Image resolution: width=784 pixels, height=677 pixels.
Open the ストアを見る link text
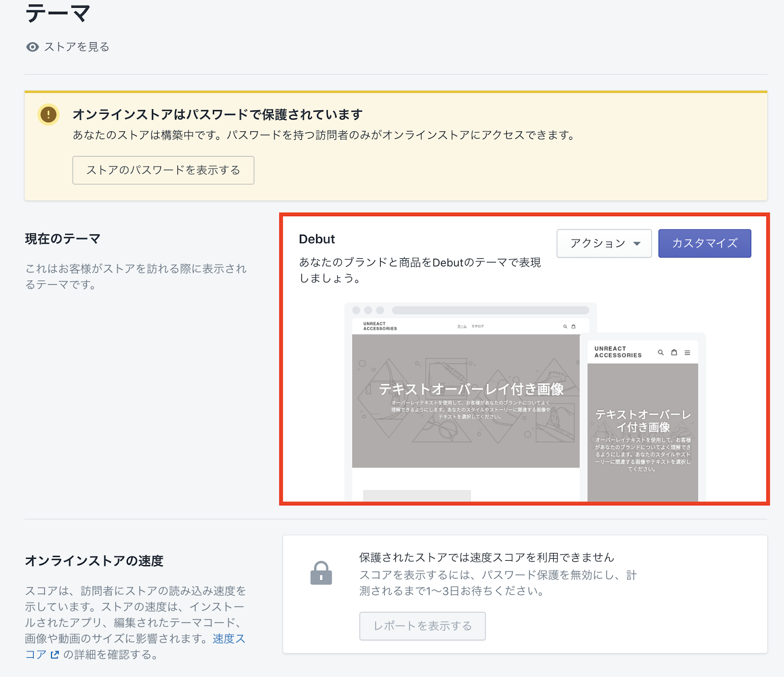tap(77, 47)
